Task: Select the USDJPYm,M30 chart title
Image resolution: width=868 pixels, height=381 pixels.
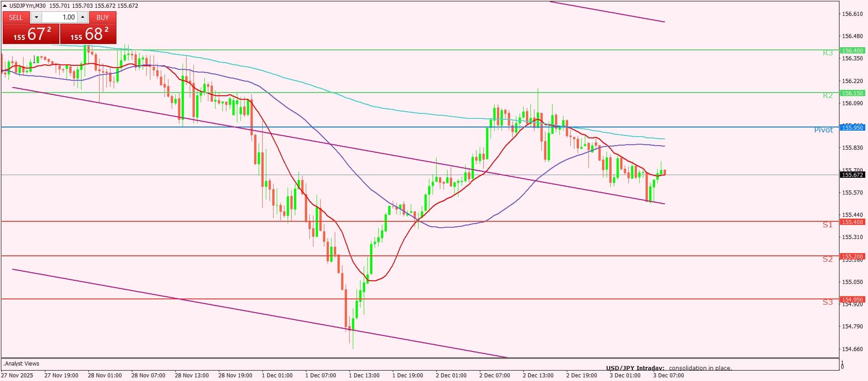Action: click(x=29, y=5)
